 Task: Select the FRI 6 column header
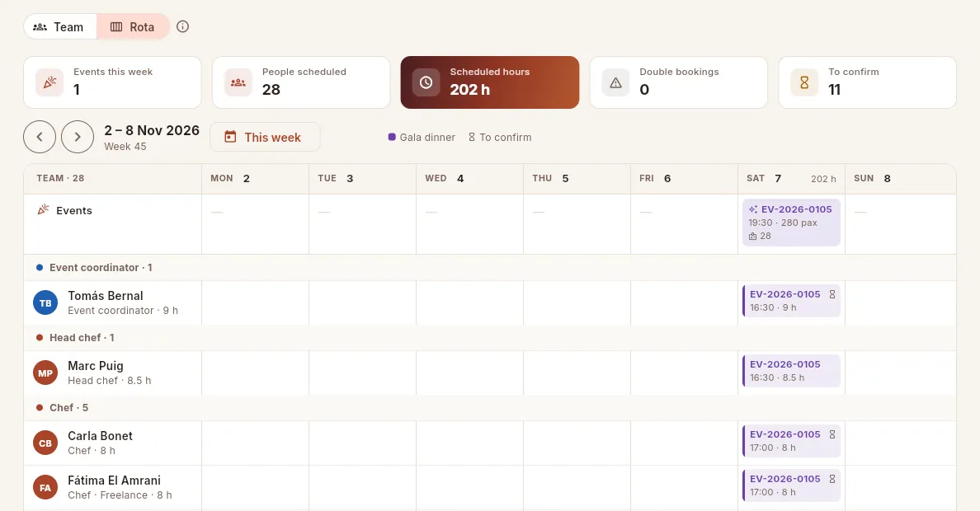685,179
